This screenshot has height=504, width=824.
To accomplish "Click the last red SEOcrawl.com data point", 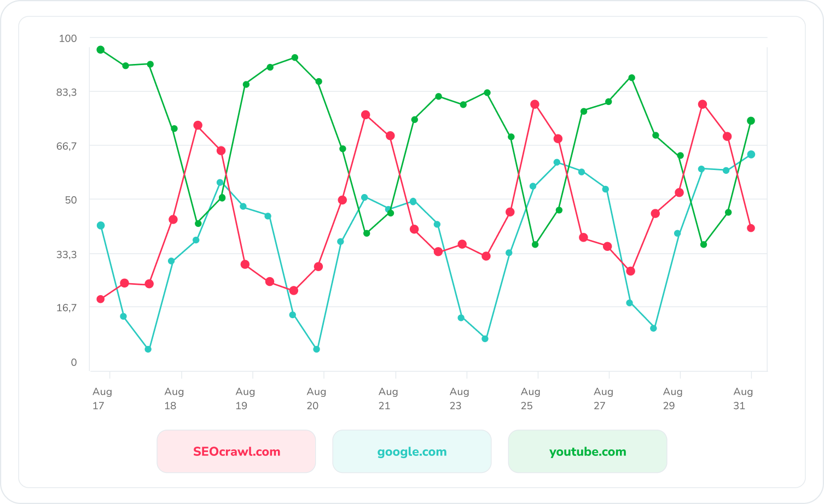I will 751,228.
